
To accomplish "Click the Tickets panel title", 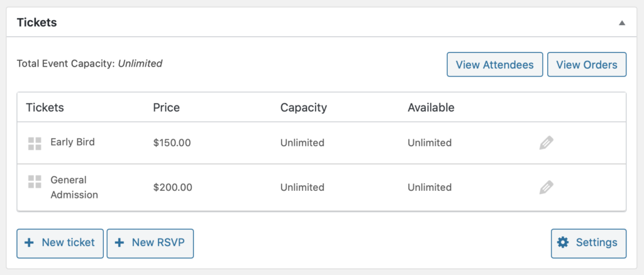I will tap(37, 23).
